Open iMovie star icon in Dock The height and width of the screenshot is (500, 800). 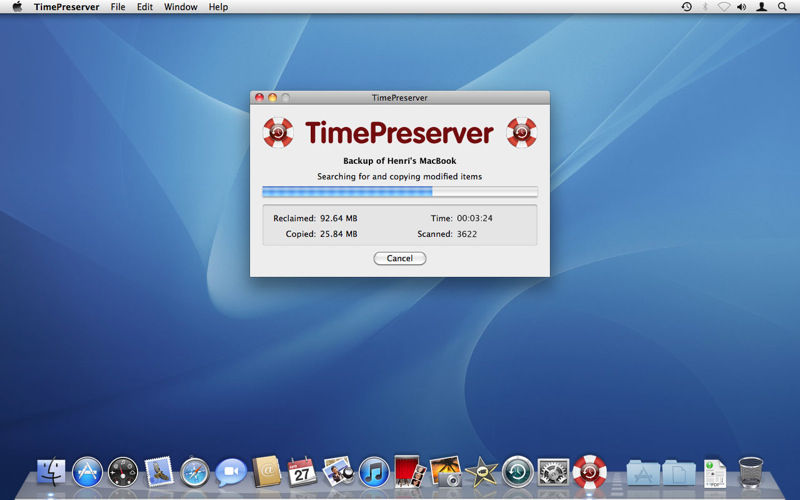(x=481, y=471)
